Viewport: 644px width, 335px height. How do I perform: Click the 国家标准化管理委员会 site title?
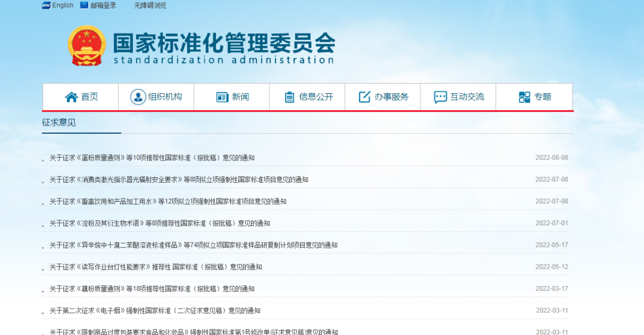(x=224, y=43)
